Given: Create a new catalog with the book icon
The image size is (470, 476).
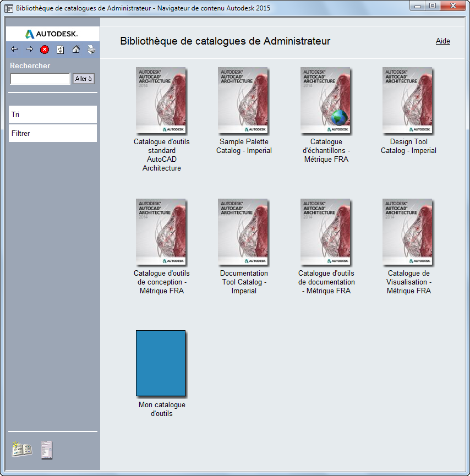Looking at the screenshot, I should (22, 449).
